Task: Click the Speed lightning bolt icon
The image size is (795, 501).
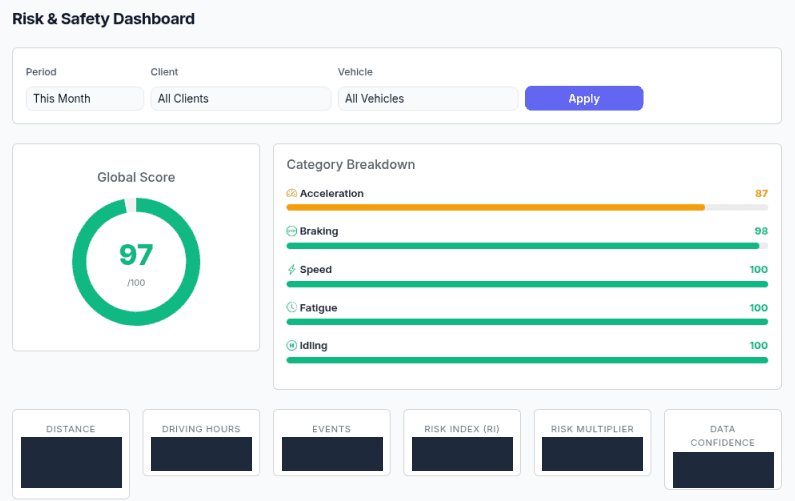Action: point(292,269)
